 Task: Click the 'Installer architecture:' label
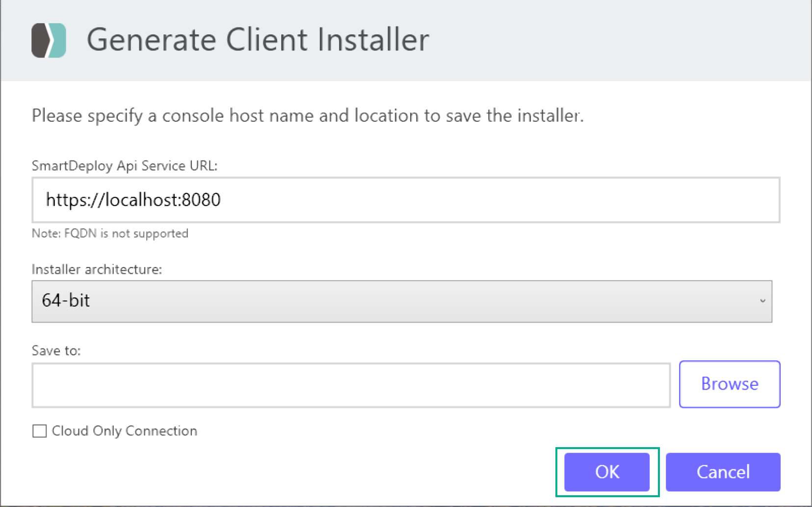click(x=97, y=269)
